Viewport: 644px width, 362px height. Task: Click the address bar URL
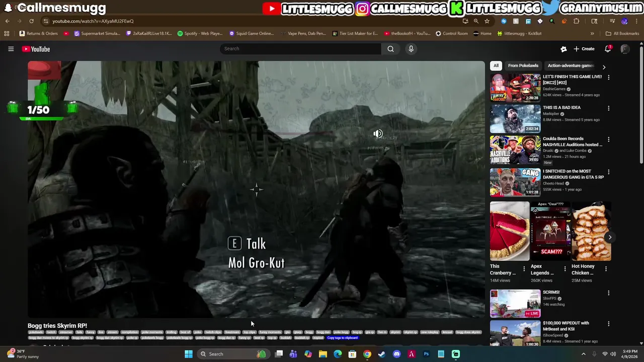(x=93, y=21)
